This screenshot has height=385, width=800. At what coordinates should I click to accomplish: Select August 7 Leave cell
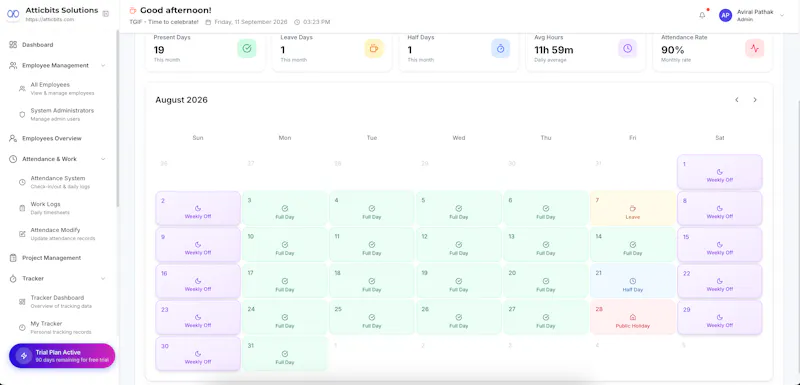[x=633, y=208]
